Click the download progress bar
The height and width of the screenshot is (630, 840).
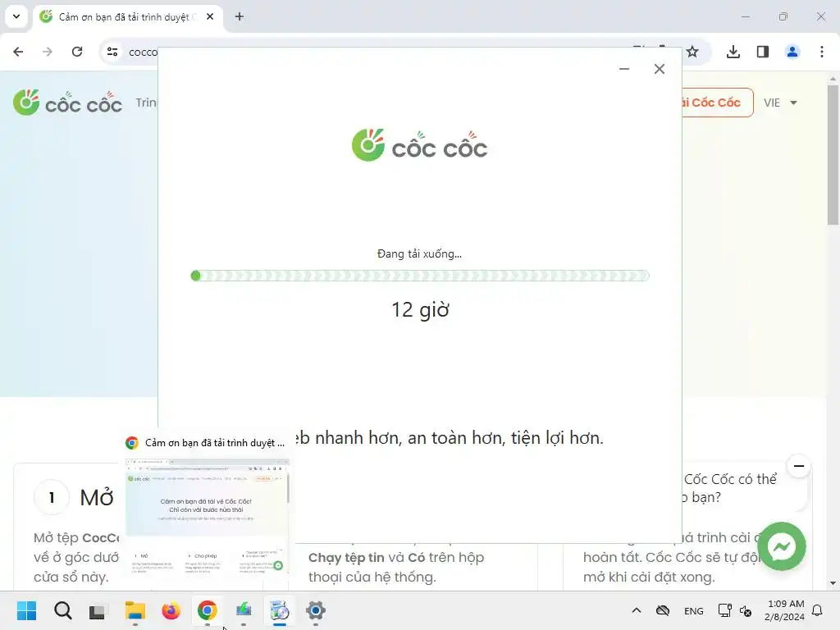coord(420,276)
